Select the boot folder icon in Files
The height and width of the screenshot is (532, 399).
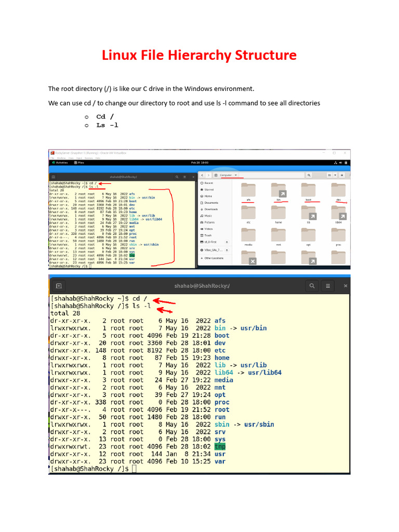[x=309, y=190]
